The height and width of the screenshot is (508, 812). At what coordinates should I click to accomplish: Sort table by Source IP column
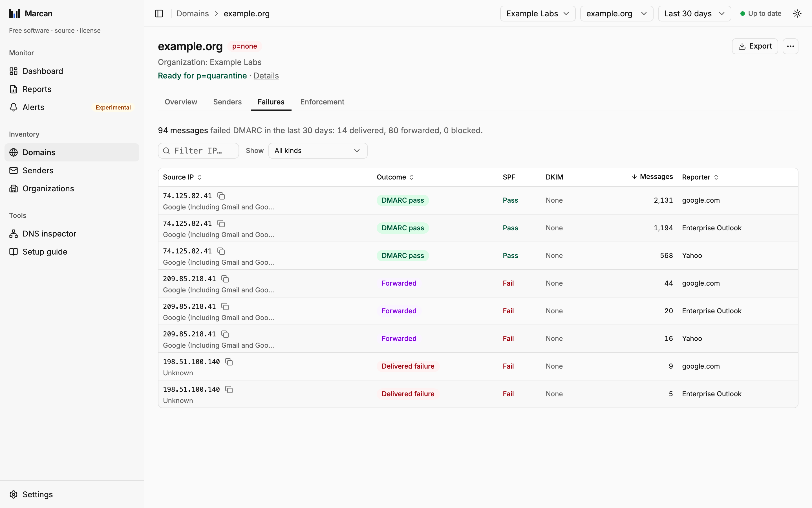click(182, 177)
